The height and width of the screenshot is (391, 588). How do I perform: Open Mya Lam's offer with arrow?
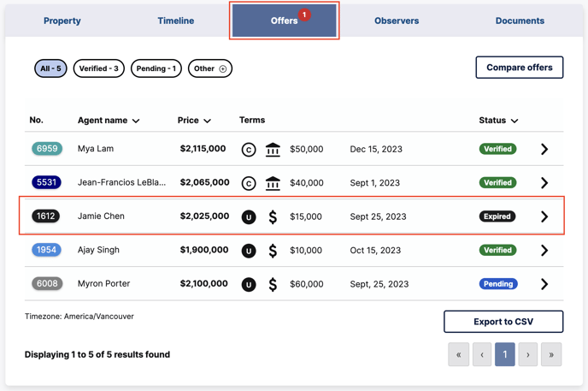pyautogui.click(x=544, y=150)
